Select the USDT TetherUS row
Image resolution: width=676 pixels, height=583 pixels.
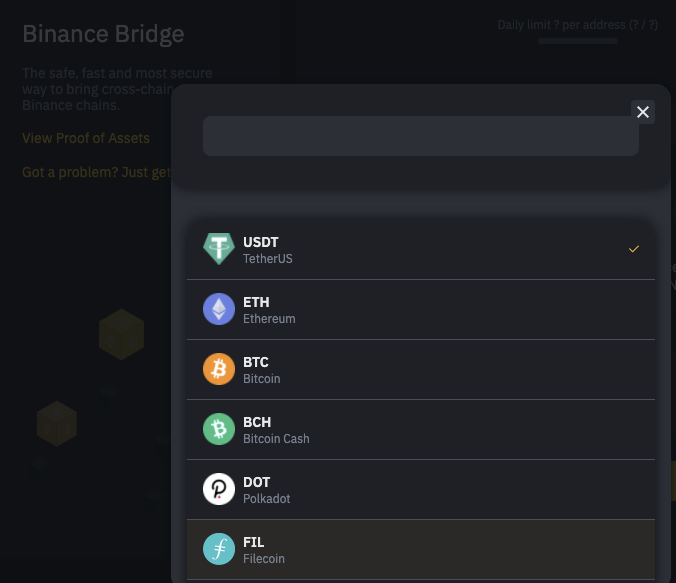(421, 249)
